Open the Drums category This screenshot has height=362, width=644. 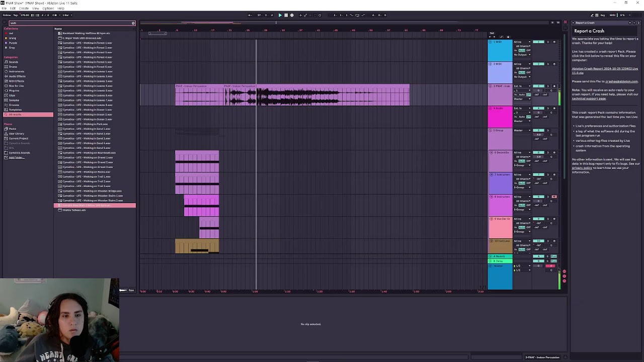tap(13, 67)
